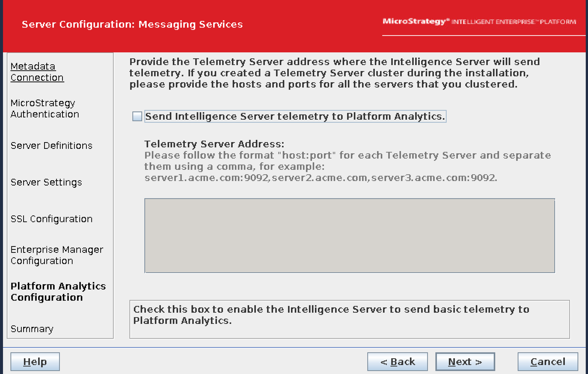Open Server Settings from the navigation pane

[46, 182]
